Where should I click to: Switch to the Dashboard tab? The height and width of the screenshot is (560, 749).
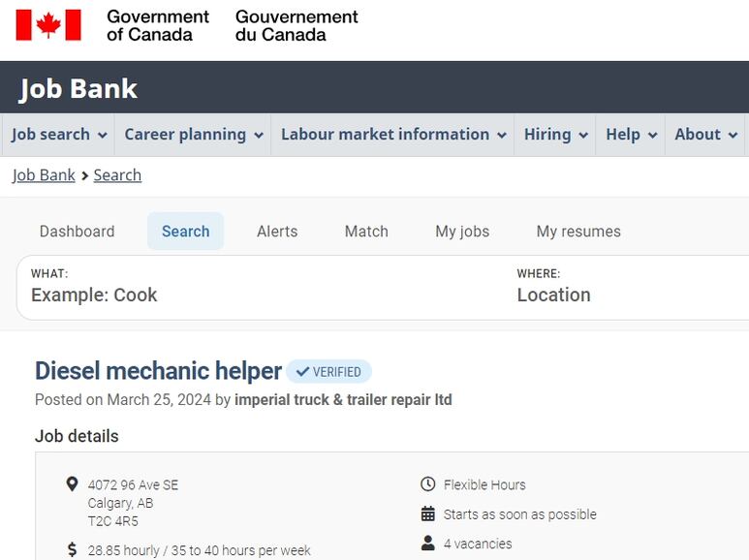click(x=77, y=232)
